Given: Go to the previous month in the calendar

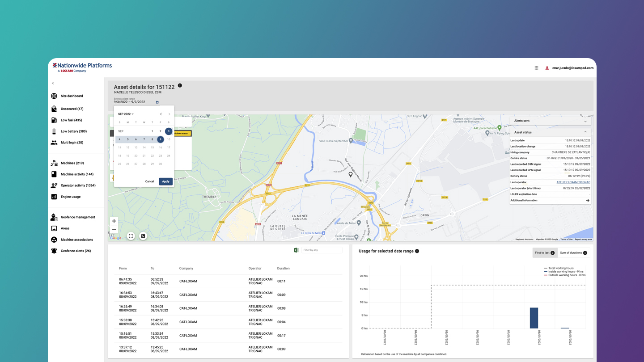Looking at the screenshot, I should click(x=161, y=114).
